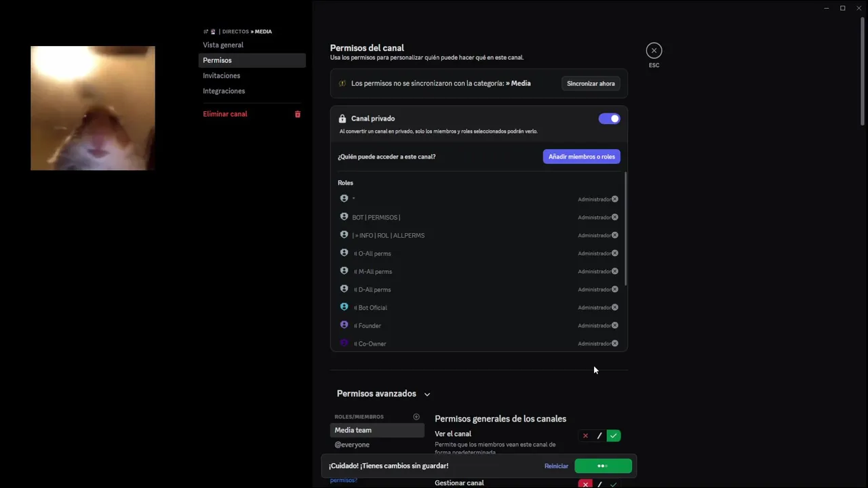Click the lock icon beside Canal privado

(x=342, y=119)
